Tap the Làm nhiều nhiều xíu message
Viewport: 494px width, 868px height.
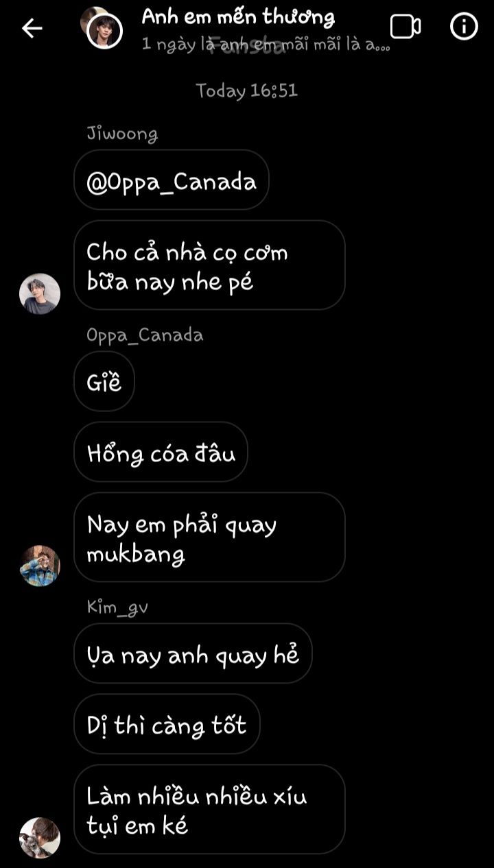pos(209,809)
